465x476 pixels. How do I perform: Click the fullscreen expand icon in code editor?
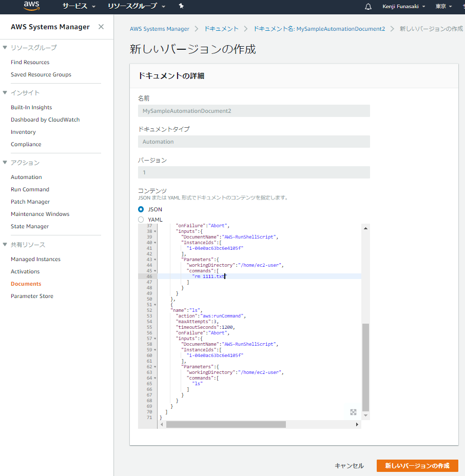pyautogui.click(x=353, y=412)
